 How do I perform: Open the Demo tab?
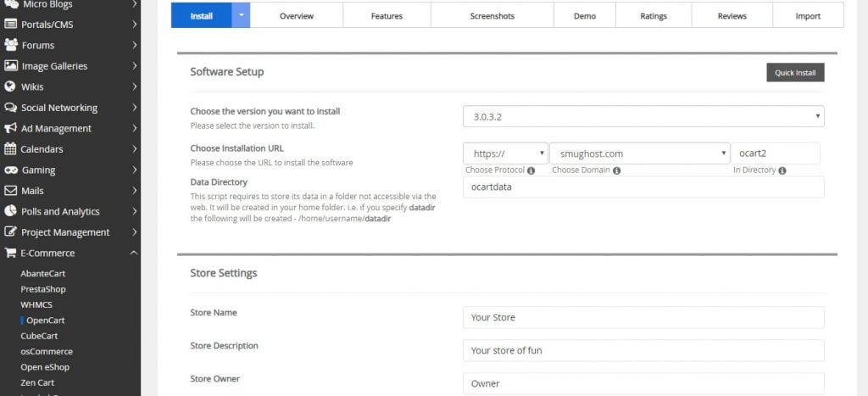[585, 15]
